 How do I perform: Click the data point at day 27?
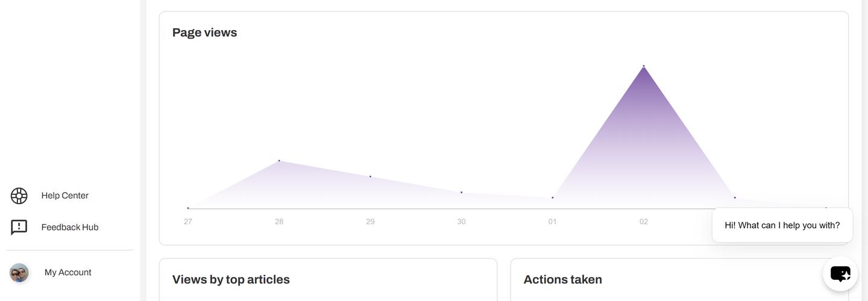188,208
